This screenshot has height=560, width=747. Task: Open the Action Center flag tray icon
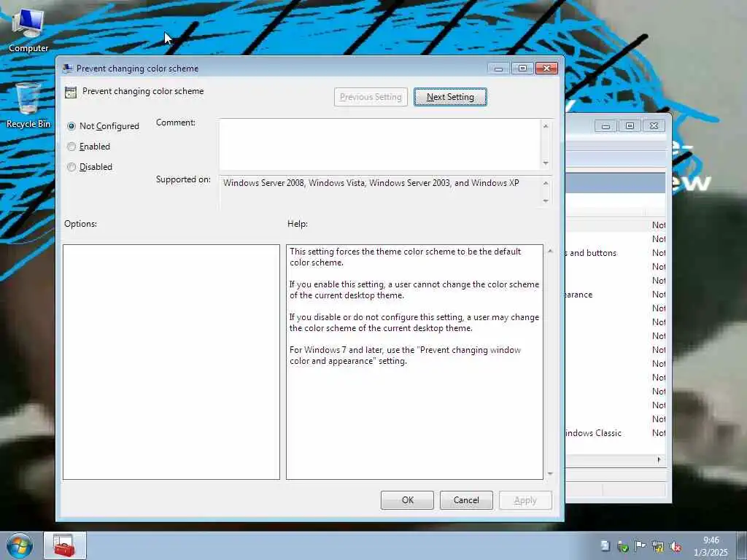pos(640,546)
